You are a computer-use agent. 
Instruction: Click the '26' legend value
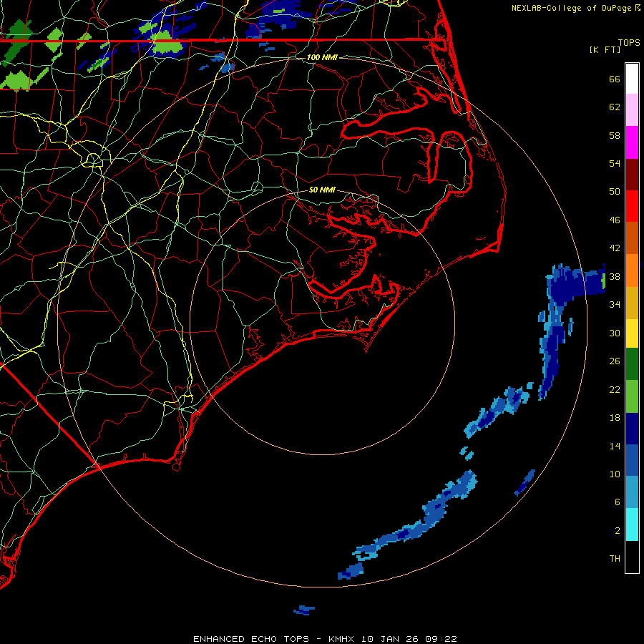615,361
